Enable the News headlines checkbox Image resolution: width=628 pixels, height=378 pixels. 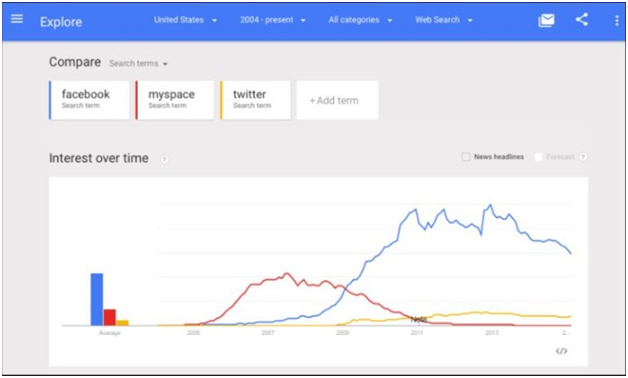coord(466,157)
